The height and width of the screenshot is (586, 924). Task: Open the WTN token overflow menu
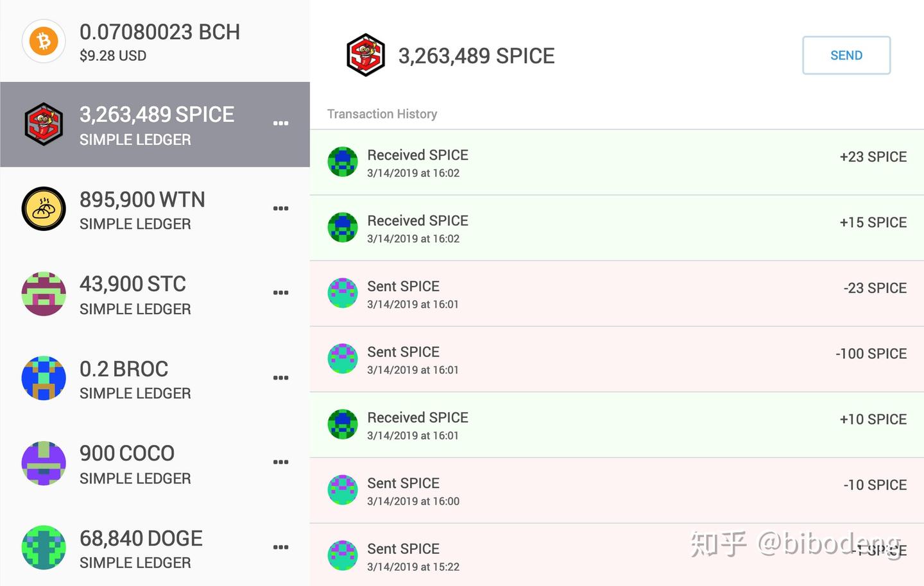tap(280, 208)
